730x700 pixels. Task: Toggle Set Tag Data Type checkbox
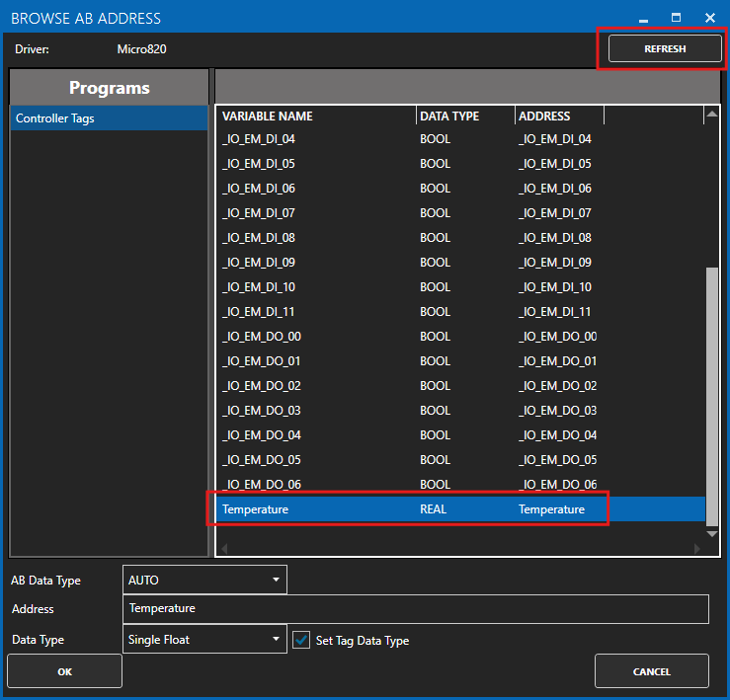301,640
